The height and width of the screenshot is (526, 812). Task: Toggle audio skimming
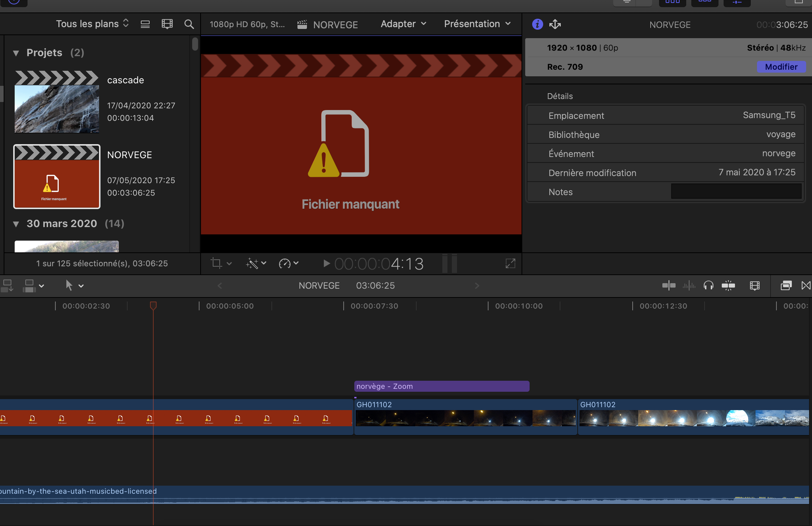click(x=689, y=285)
